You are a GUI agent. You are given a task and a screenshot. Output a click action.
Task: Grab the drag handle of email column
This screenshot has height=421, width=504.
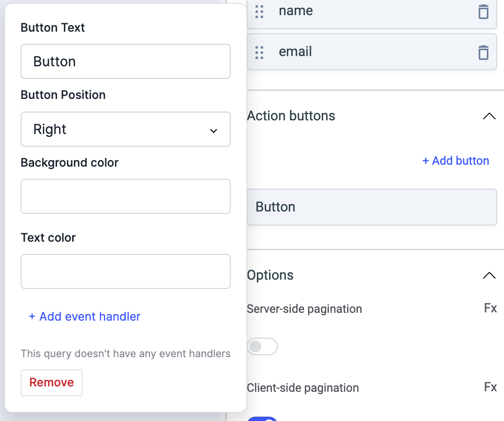[259, 52]
